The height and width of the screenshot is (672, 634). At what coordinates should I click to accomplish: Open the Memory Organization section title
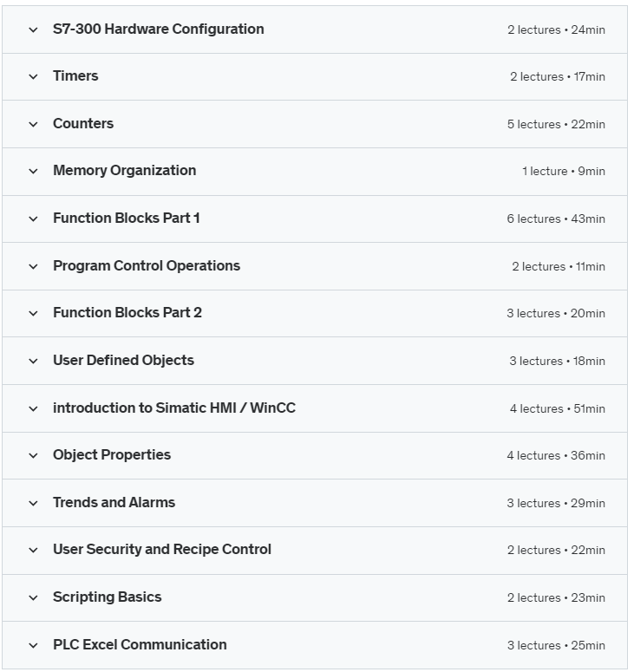click(124, 171)
